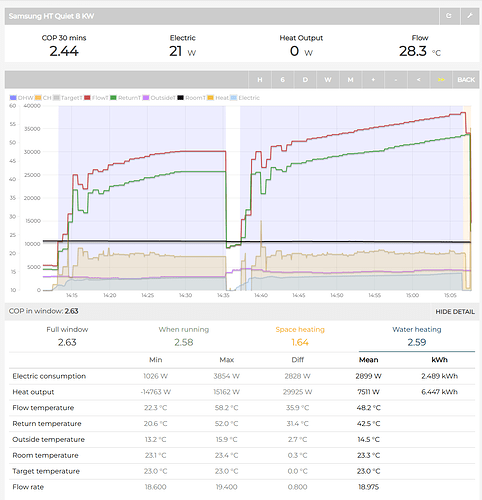The width and height of the screenshot is (482, 500).
Task: Open the wrench configuration icon
Action: point(470,16)
